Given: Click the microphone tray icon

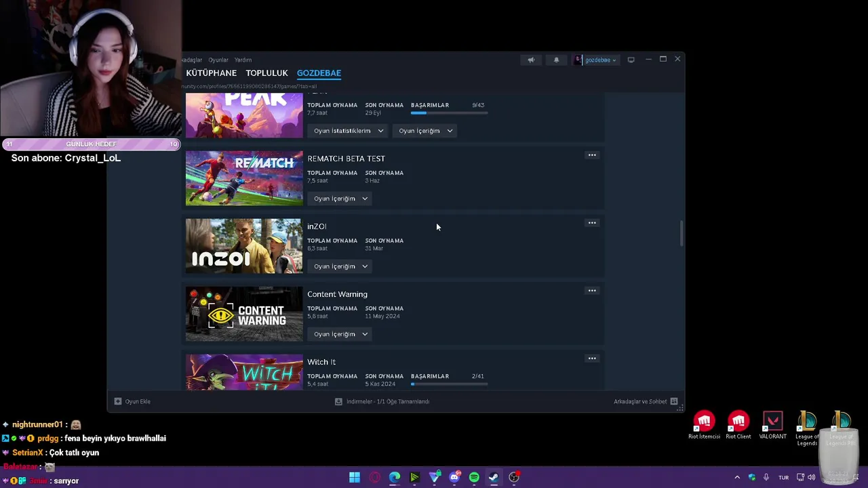Looking at the screenshot, I should pos(766,477).
